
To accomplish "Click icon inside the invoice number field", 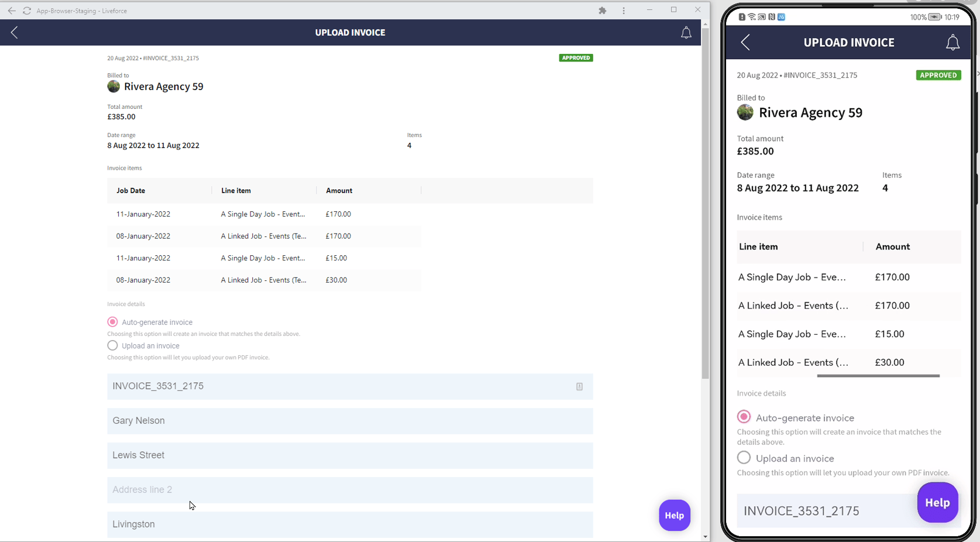I will (x=579, y=386).
